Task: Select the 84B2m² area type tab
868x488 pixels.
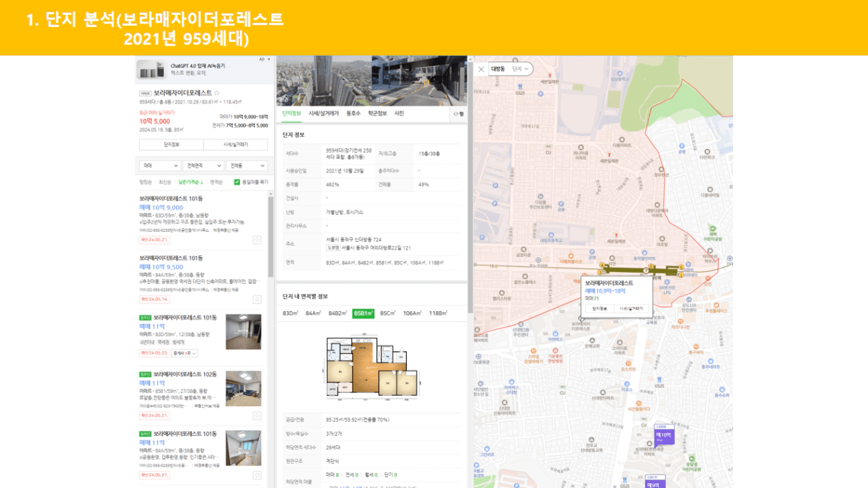Action: click(x=338, y=313)
